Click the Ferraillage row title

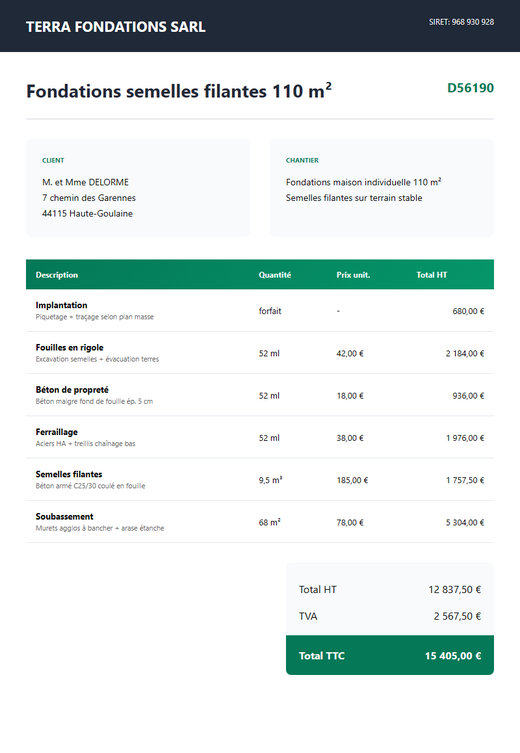point(57,432)
